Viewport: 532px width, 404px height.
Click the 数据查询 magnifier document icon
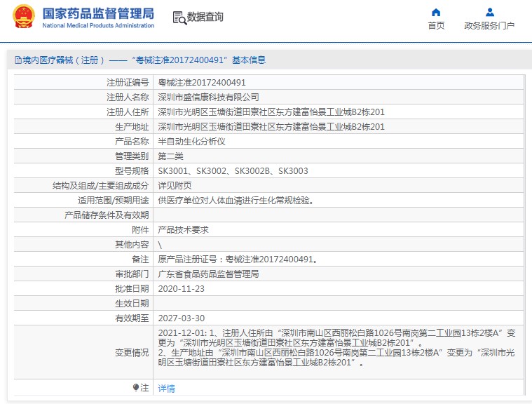(x=179, y=17)
